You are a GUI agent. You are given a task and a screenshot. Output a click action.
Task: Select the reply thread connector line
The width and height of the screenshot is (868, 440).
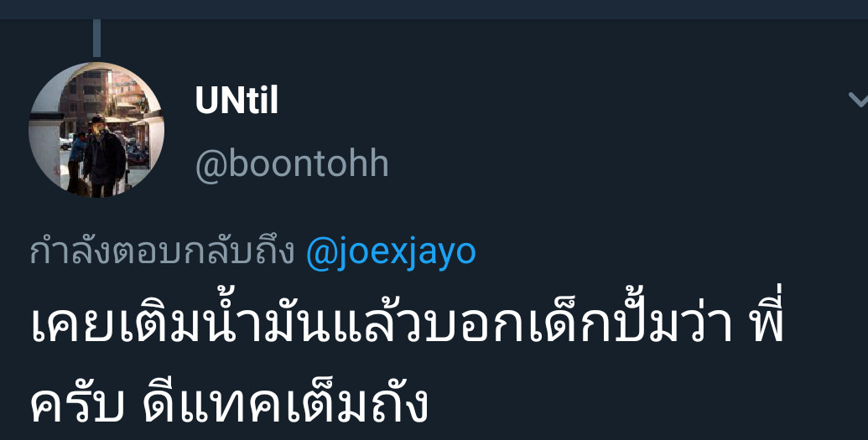[97, 39]
